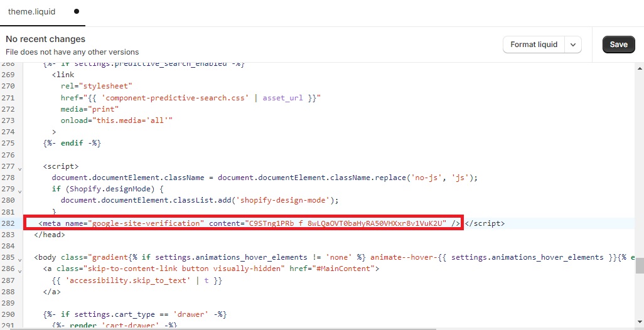Screen dimensions: 644x330
Task: Click the closing </a> tag on line 288
Action: click(x=51, y=292)
